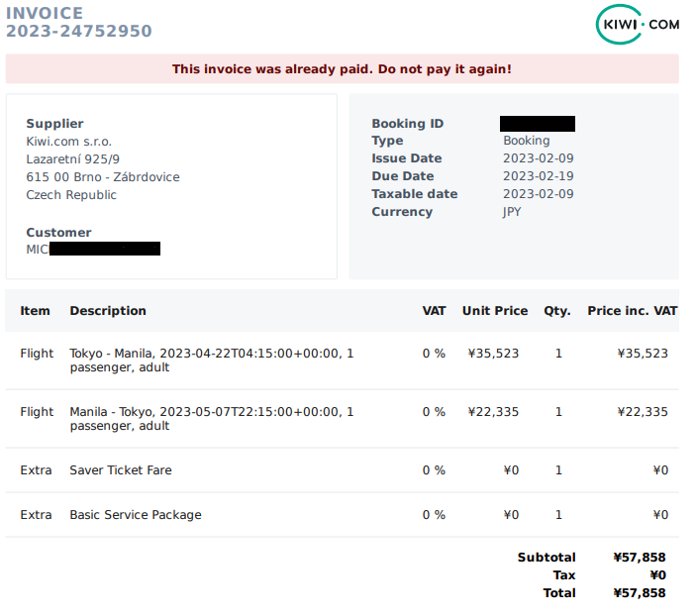Image resolution: width=697 pixels, height=616 pixels.
Task: Click the Saver Ticket Fare row
Action: (x=342, y=470)
